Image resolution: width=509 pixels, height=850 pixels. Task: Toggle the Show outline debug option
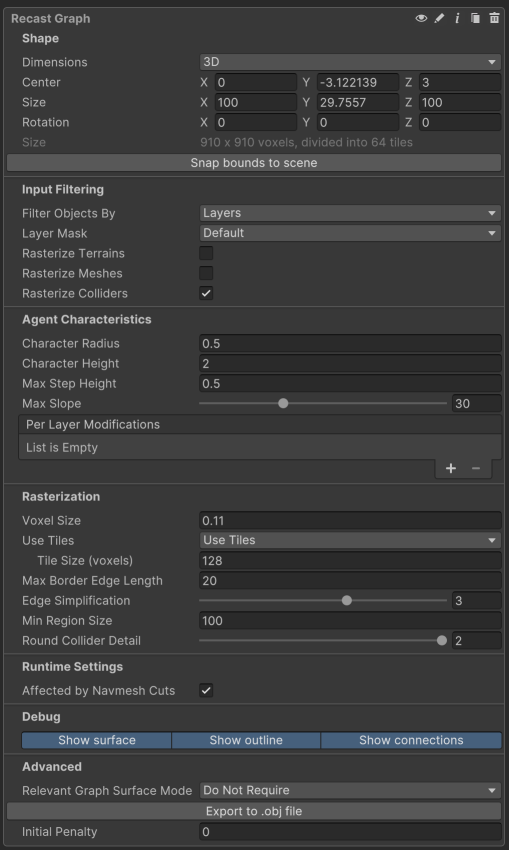click(246, 740)
